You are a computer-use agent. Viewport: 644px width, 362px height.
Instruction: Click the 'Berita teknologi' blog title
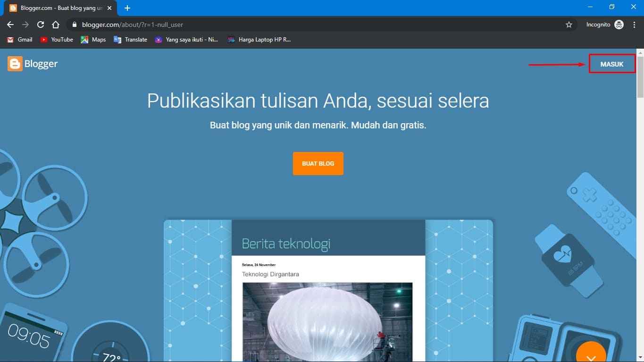tap(286, 244)
